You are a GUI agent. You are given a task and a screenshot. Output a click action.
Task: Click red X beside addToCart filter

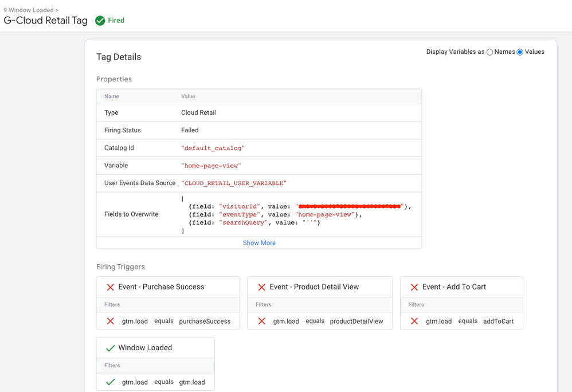[414, 322]
